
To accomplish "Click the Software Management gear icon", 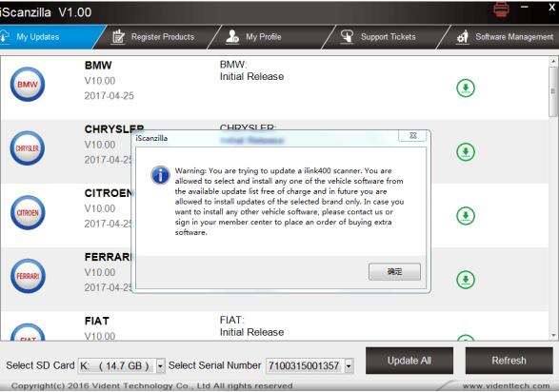I will tap(463, 37).
